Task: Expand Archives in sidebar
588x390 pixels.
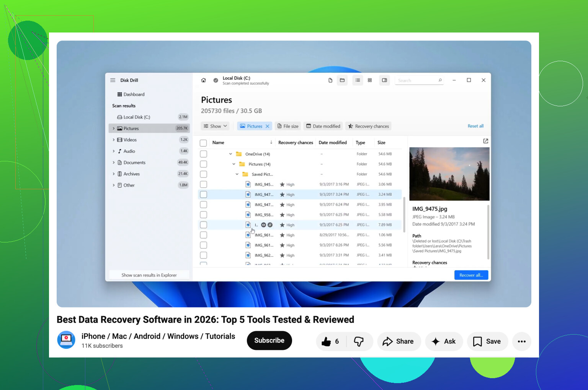Action: (x=114, y=174)
